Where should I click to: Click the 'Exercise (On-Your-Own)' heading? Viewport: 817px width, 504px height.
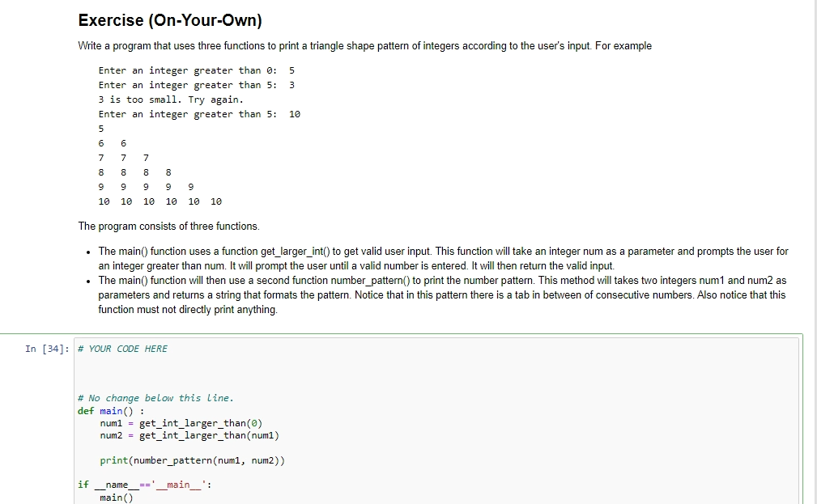[x=170, y=20]
